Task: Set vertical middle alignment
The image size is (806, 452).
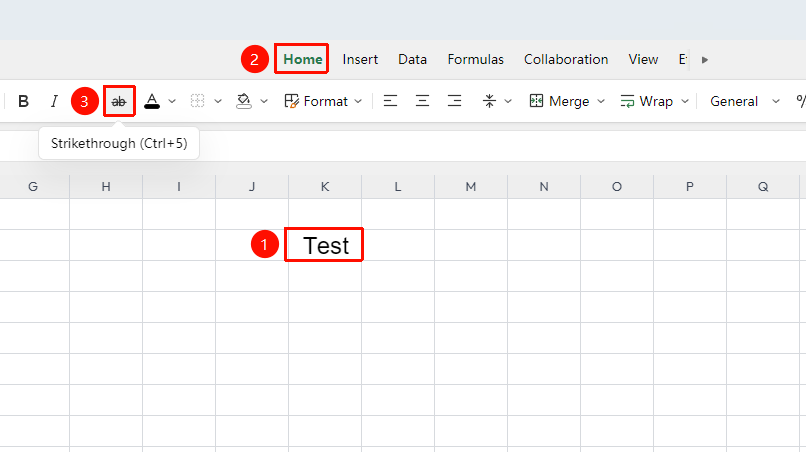Action: point(489,101)
